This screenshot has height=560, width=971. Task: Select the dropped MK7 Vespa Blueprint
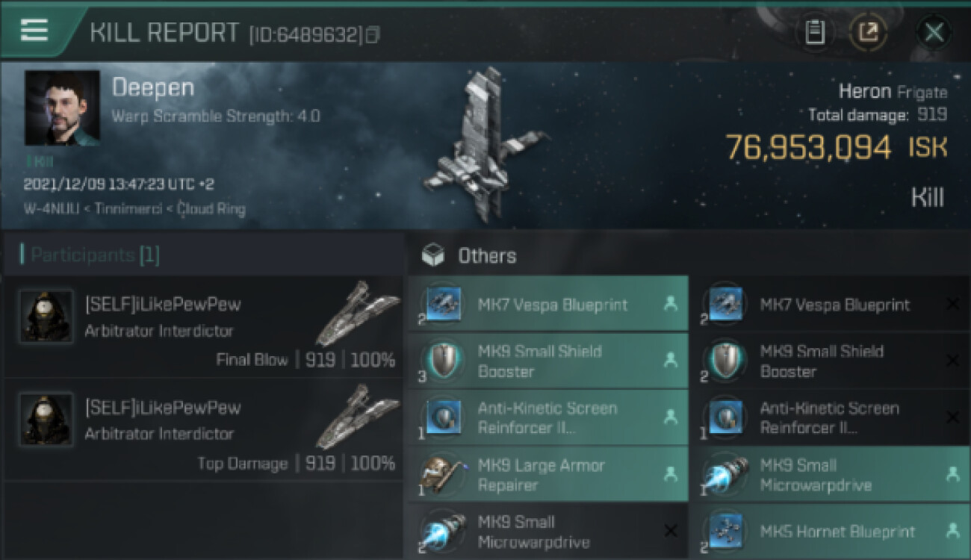[x=548, y=305]
